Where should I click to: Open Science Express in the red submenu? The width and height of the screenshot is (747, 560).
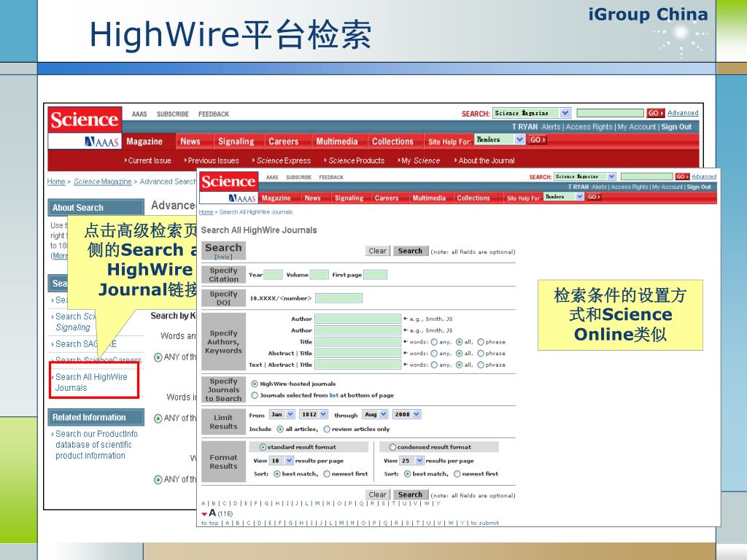284,160
